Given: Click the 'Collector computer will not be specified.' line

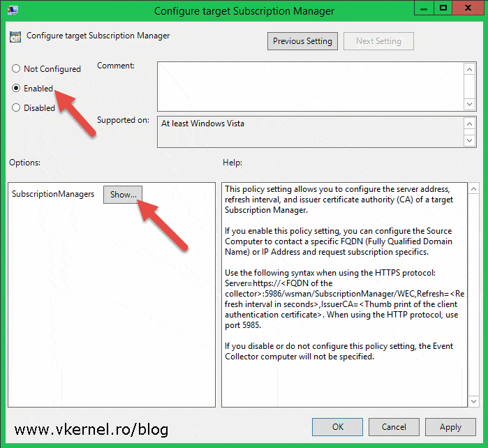Looking at the screenshot, I should 300,357.
